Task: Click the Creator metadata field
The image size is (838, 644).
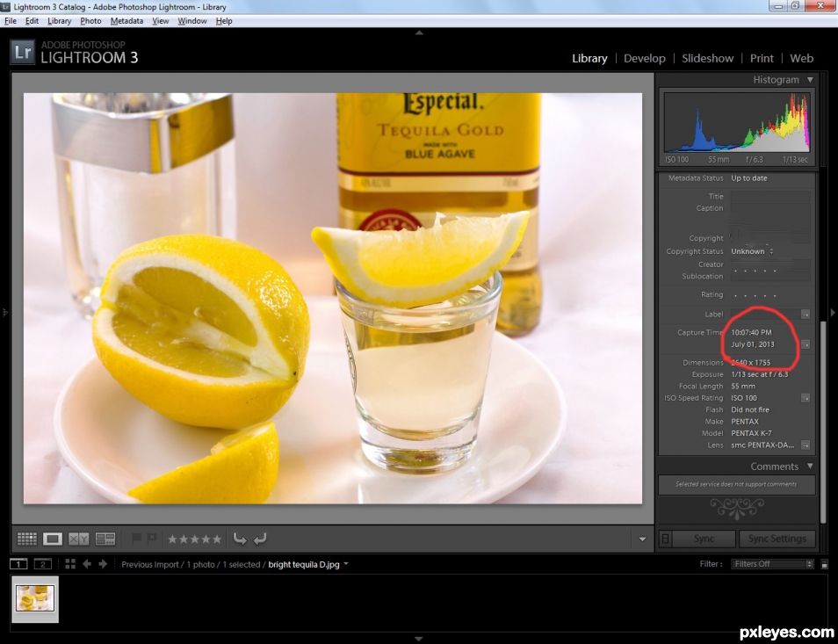Action: click(770, 264)
